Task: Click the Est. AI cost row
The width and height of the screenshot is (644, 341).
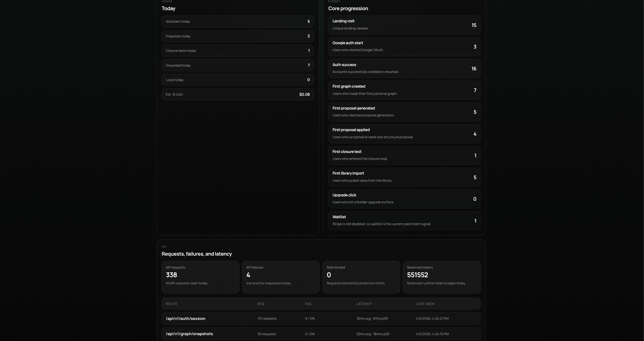Action: tap(237, 94)
